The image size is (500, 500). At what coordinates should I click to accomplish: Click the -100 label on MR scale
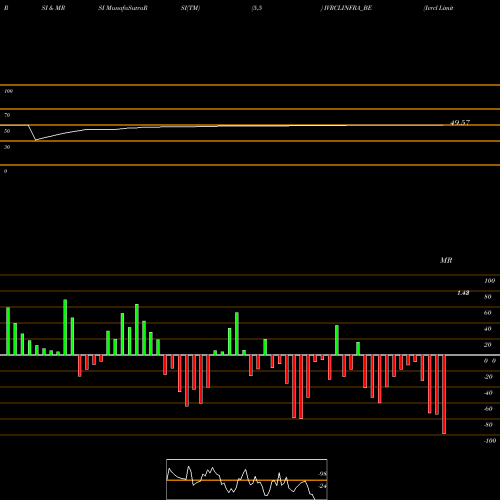(x=490, y=441)
